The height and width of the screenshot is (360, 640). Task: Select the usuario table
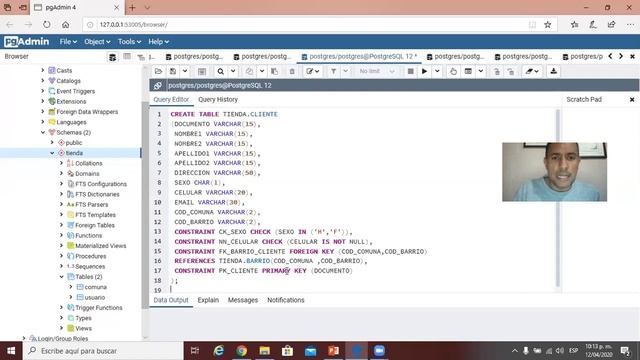click(95, 298)
